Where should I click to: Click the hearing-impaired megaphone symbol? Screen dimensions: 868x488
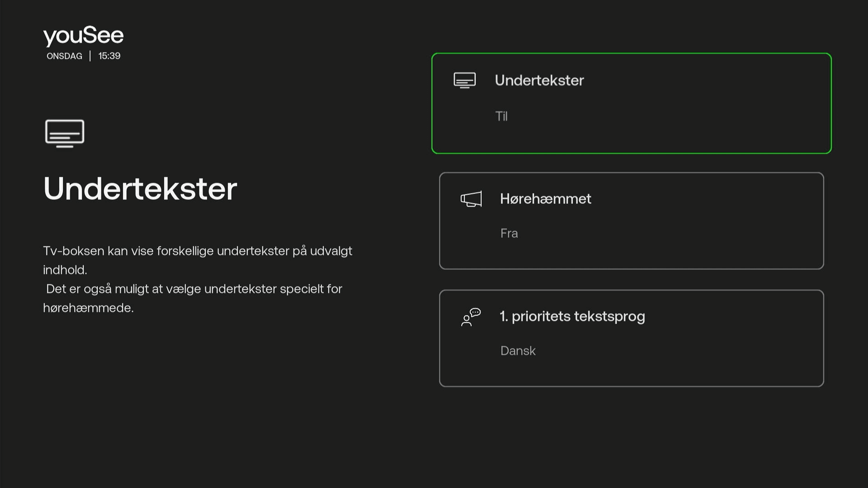470,199
